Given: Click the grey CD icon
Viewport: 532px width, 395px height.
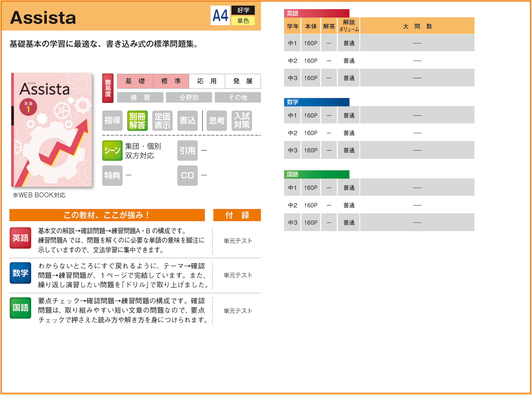Looking at the screenshot, I should (187, 175).
